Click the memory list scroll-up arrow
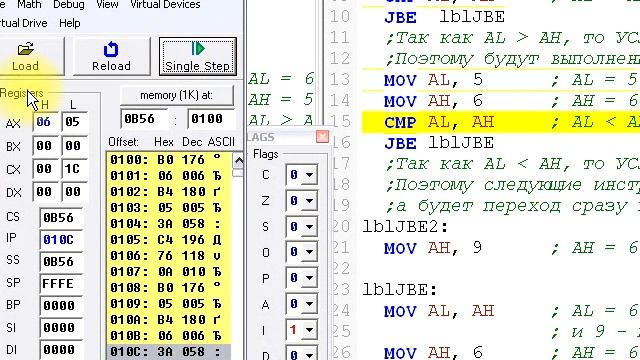Screen dimensions: 640x360 (238, 161)
